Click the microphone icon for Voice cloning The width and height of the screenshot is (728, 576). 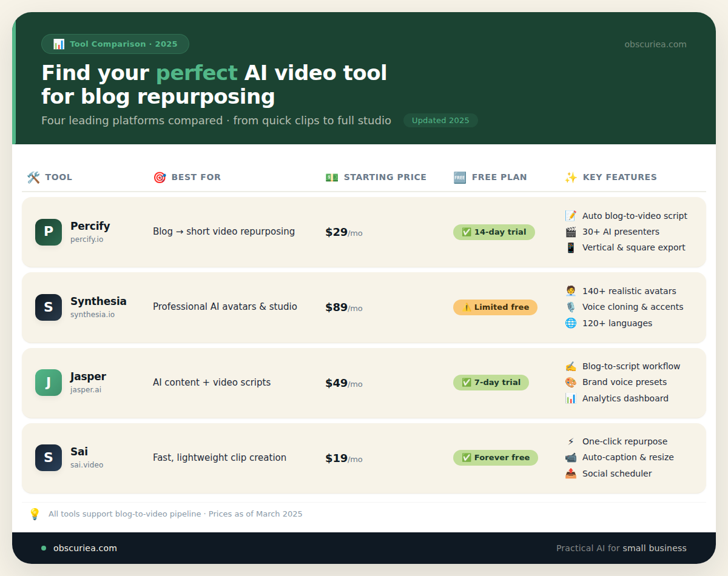tap(571, 307)
